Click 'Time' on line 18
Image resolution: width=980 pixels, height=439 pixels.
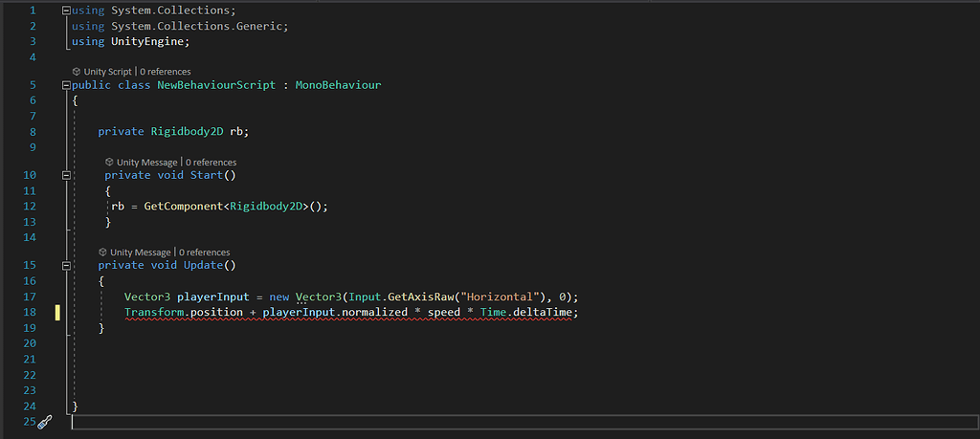tap(493, 312)
